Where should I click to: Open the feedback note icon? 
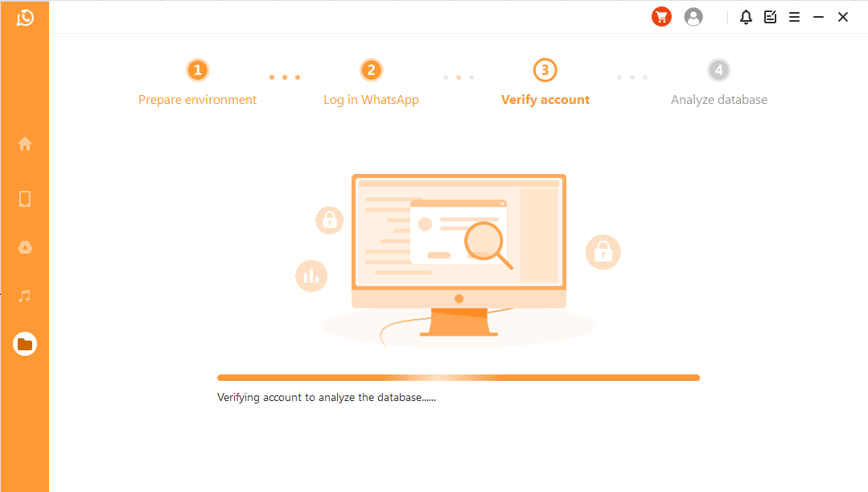(770, 17)
